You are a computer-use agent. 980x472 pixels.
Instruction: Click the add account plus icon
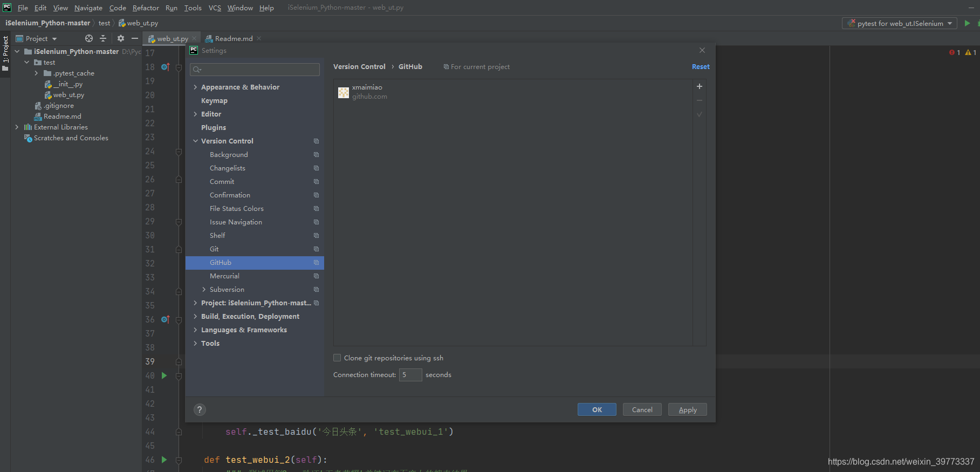click(700, 86)
